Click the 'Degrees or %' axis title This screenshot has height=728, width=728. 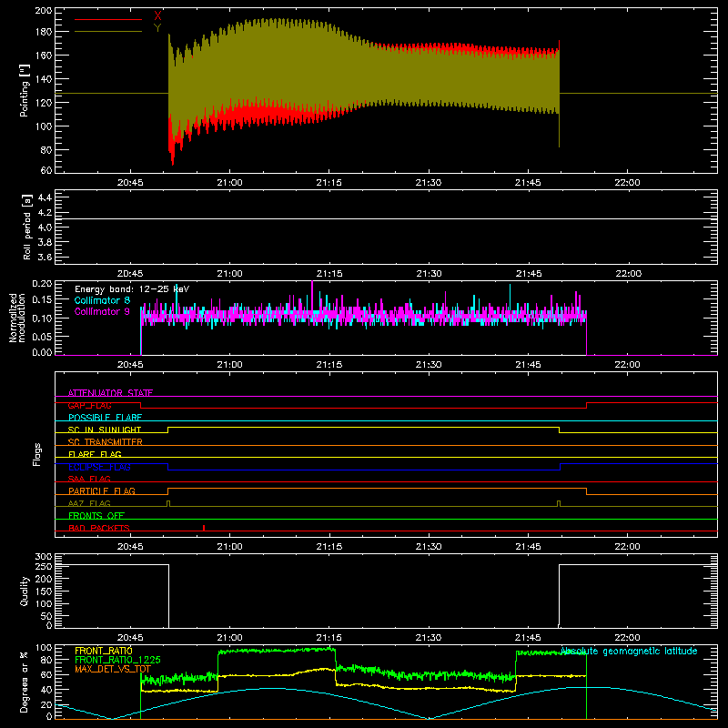point(25,682)
